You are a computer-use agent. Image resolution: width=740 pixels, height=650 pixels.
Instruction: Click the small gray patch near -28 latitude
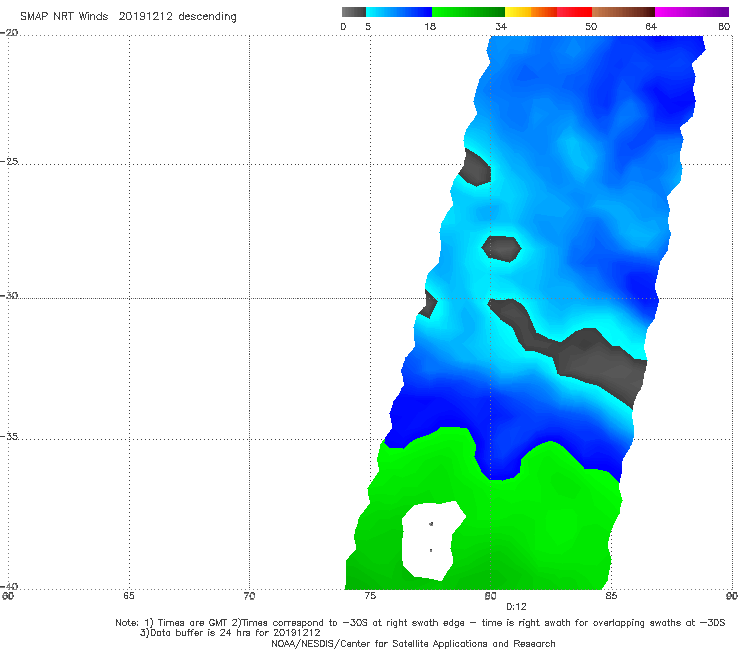(502, 248)
